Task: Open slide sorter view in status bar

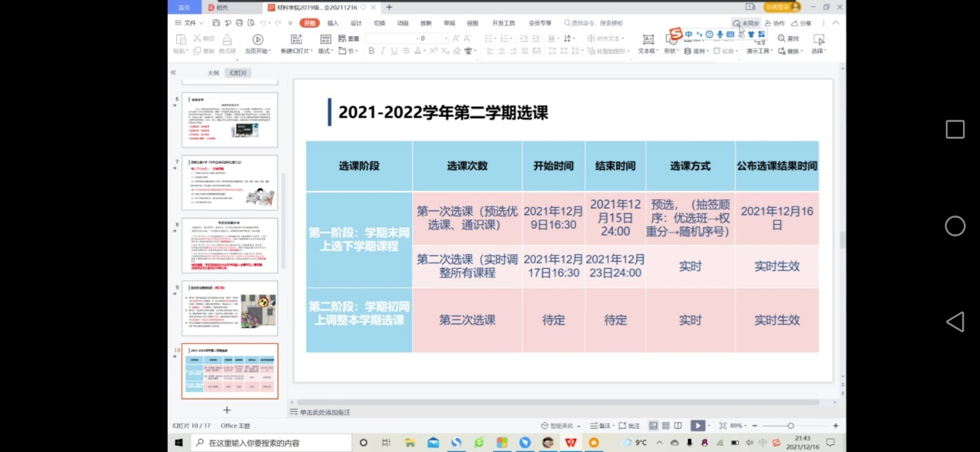Action: [665, 426]
